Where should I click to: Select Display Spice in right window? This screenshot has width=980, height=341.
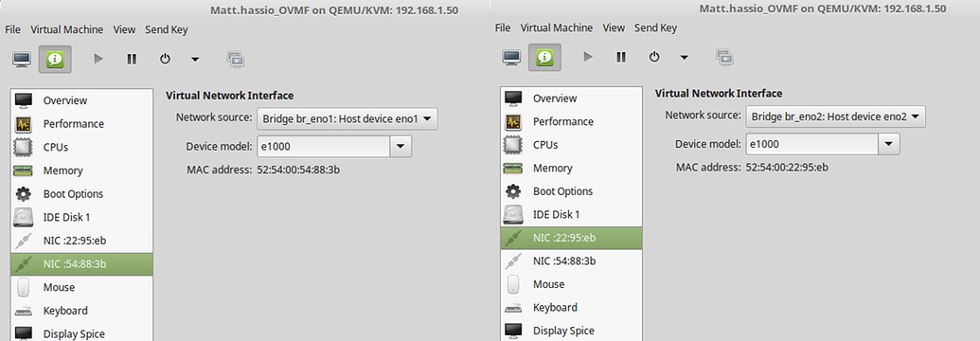click(x=571, y=330)
